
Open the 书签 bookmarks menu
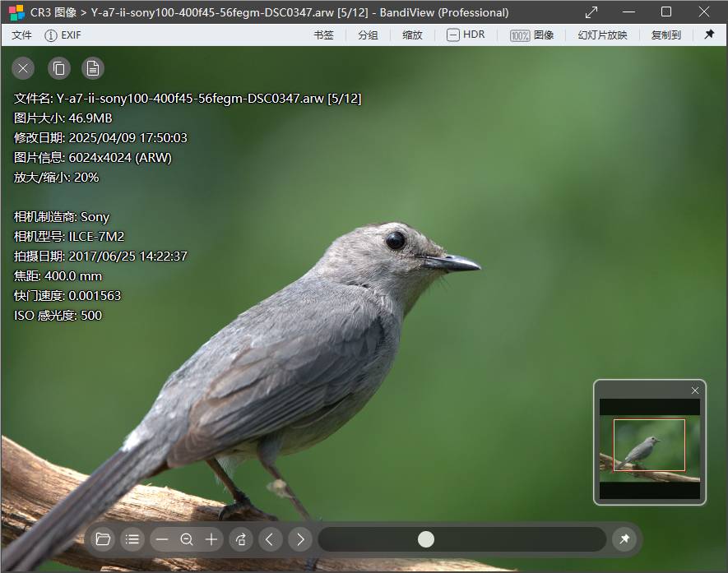(x=323, y=35)
